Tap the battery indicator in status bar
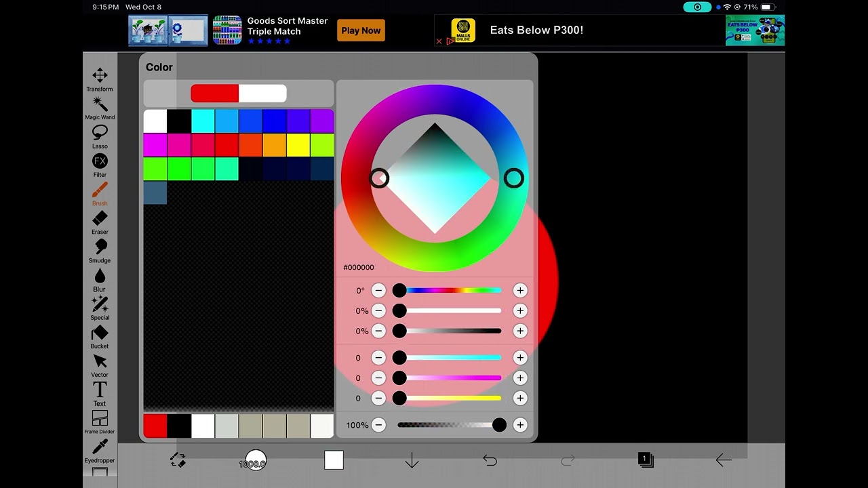 tap(768, 7)
